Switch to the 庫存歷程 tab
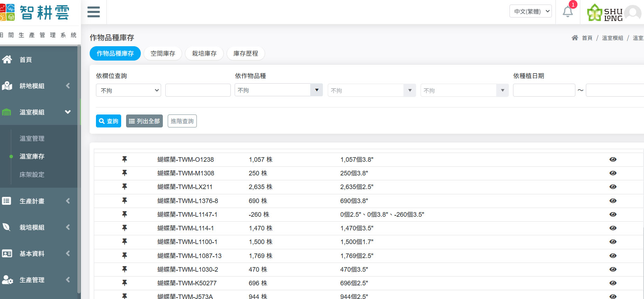This screenshot has width=644, height=299. [x=245, y=54]
